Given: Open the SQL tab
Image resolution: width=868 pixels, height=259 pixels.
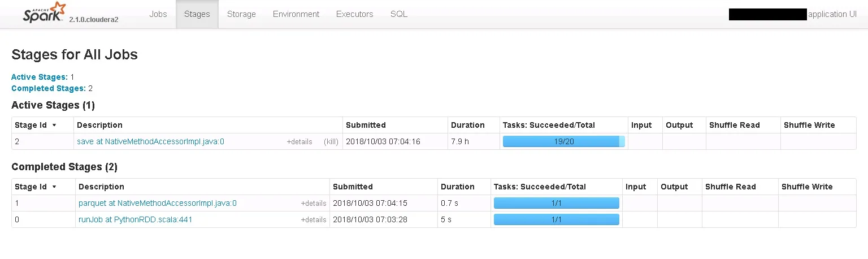Looking at the screenshot, I should point(399,14).
